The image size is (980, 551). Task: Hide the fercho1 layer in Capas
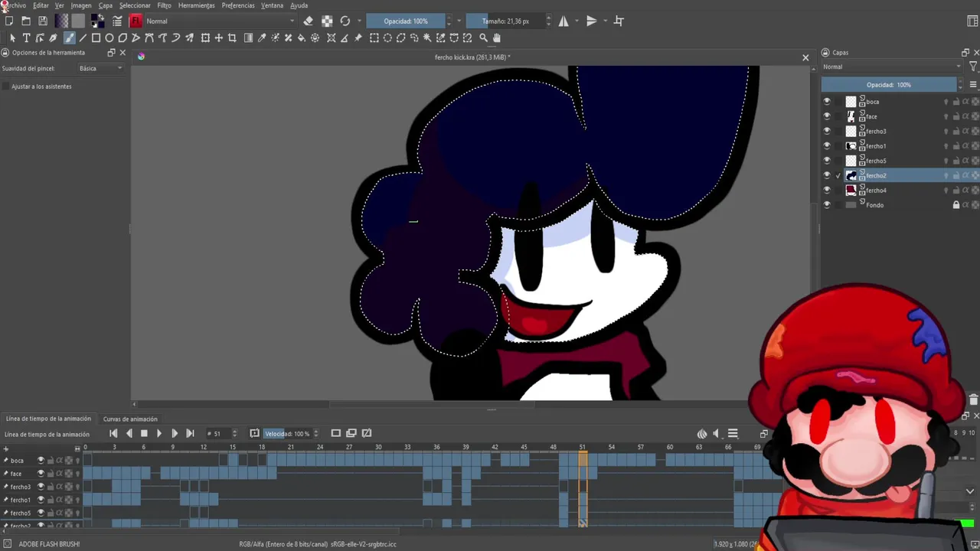pyautogui.click(x=826, y=145)
